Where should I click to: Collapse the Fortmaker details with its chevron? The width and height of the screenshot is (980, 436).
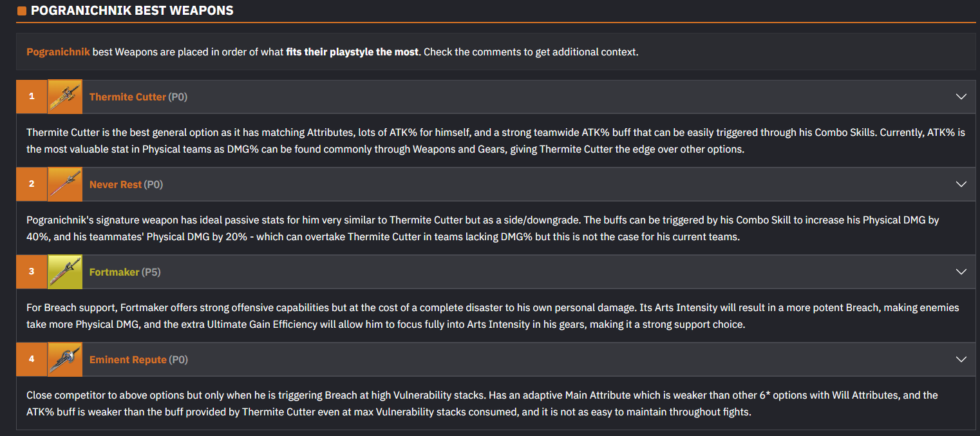click(x=961, y=272)
